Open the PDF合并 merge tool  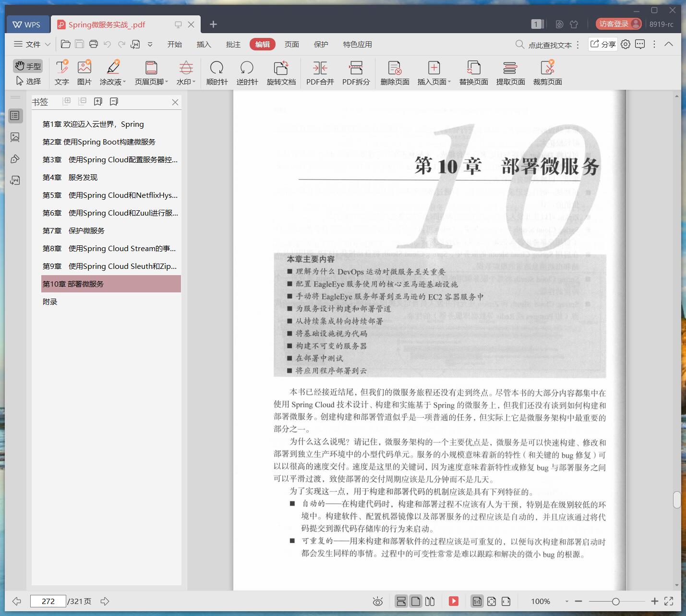tap(320, 72)
